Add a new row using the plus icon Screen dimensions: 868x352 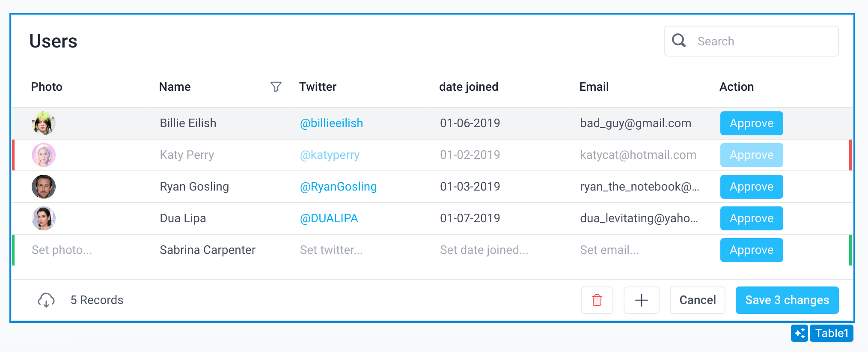(641, 300)
